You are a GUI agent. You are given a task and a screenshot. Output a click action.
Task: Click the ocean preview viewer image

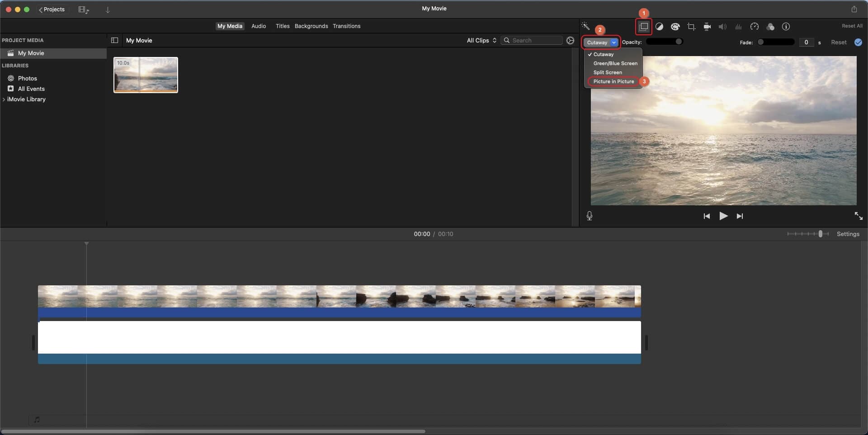[723, 130]
